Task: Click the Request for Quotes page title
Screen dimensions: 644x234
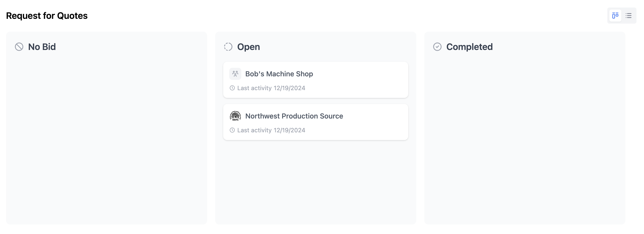Action: tap(47, 16)
